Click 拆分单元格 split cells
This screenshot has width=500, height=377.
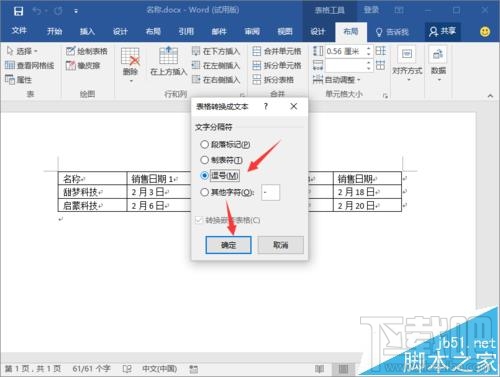click(277, 65)
